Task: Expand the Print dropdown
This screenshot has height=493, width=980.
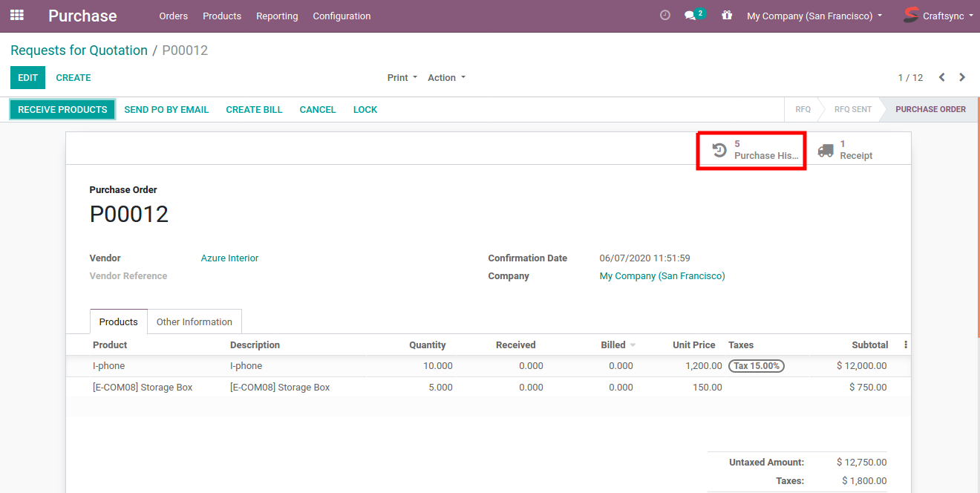Action: pos(402,78)
